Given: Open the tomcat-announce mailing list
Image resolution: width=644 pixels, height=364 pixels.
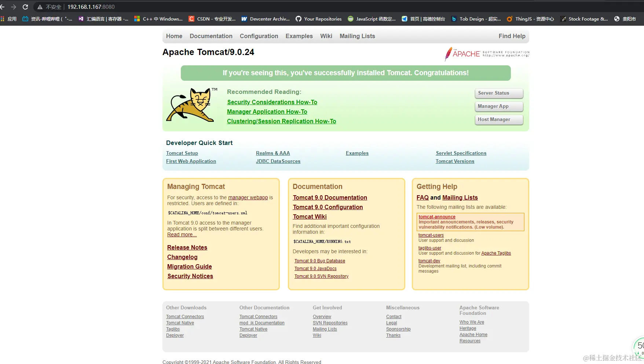Looking at the screenshot, I should point(437,217).
